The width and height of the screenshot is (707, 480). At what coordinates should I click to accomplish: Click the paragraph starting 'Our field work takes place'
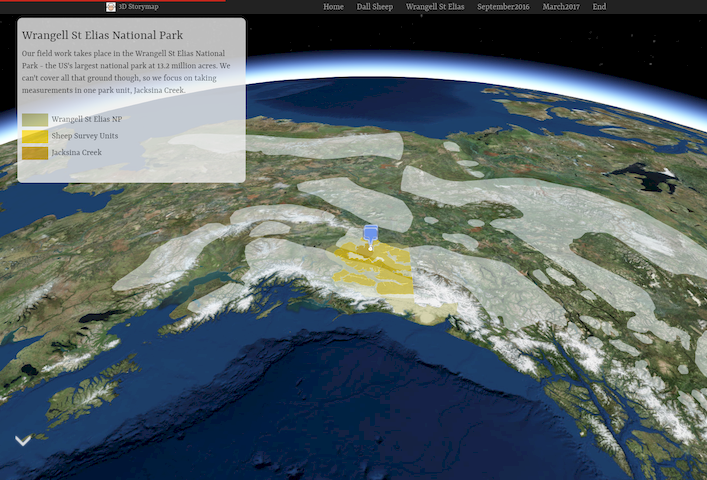[x=126, y=72]
